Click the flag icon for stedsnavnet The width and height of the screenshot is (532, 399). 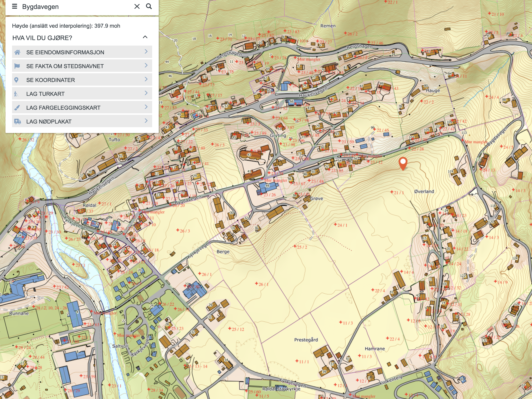click(17, 66)
